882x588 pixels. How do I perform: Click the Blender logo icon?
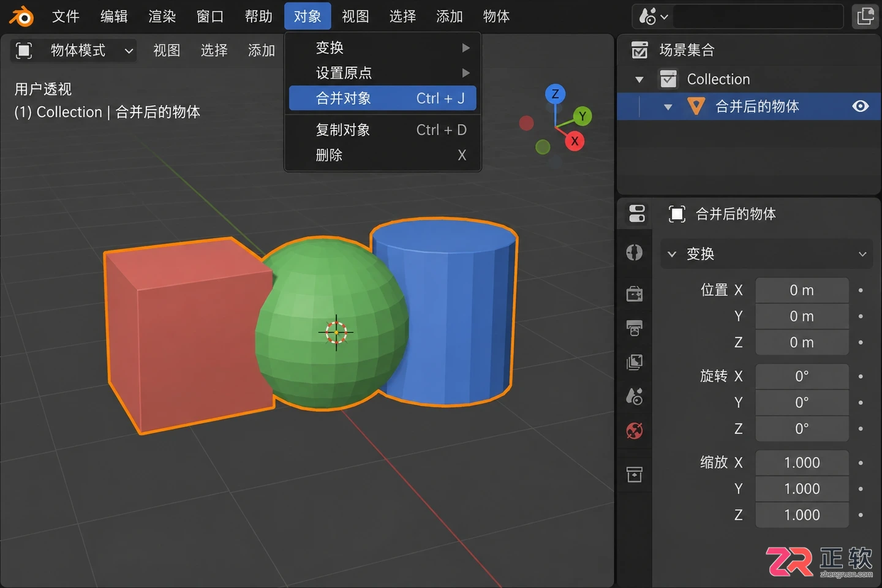click(x=21, y=17)
